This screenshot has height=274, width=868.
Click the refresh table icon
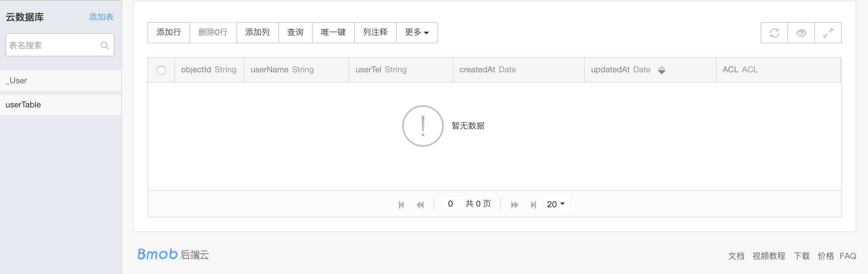tap(774, 33)
